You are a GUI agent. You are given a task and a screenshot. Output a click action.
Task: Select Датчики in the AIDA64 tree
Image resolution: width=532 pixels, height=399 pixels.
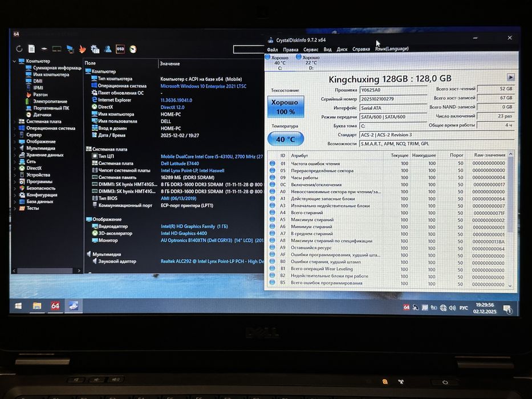point(42,115)
